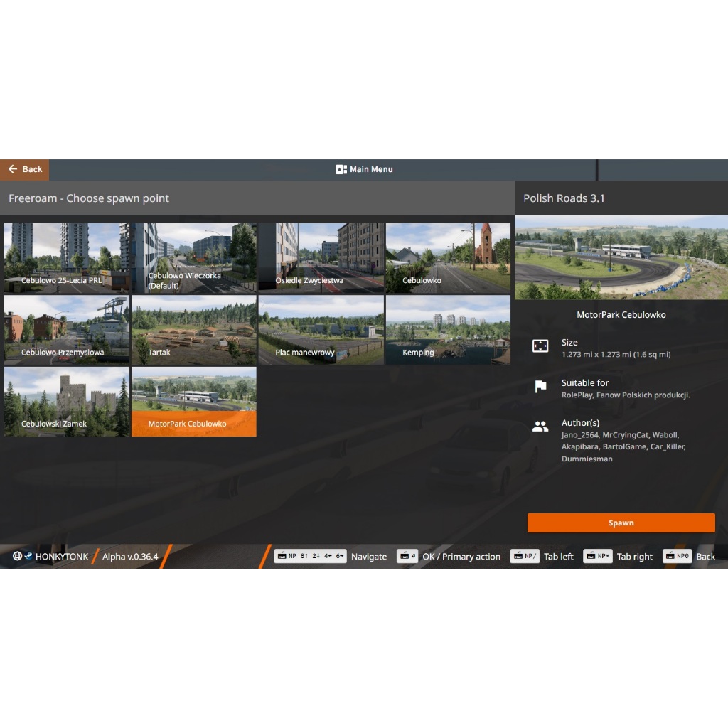Click the globe icon in status bar
The width and height of the screenshot is (728, 728).
point(17,556)
